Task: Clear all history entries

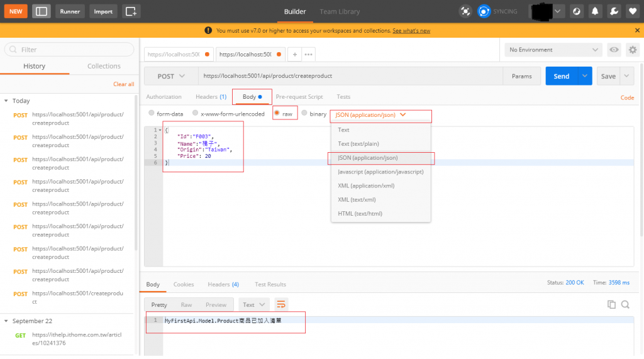Action: 124,84
